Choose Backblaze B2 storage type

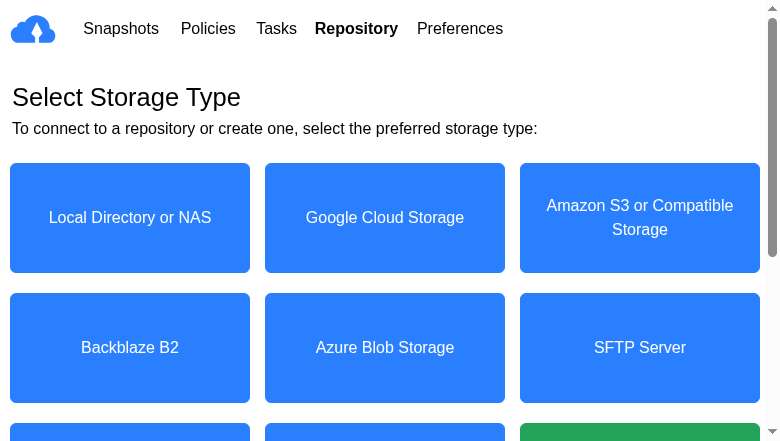tap(130, 348)
